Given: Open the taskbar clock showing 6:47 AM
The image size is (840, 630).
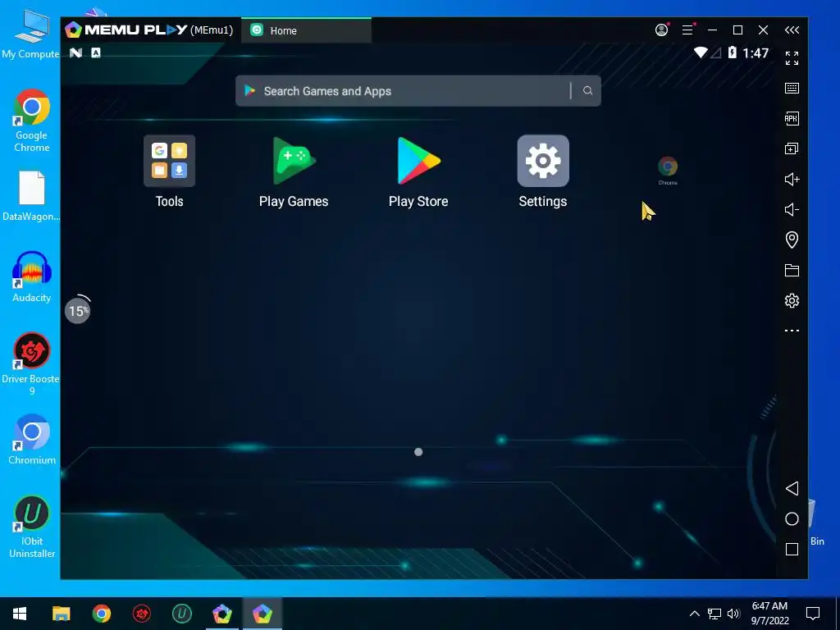Looking at the screenshot, I should click(x=769, y=614).
